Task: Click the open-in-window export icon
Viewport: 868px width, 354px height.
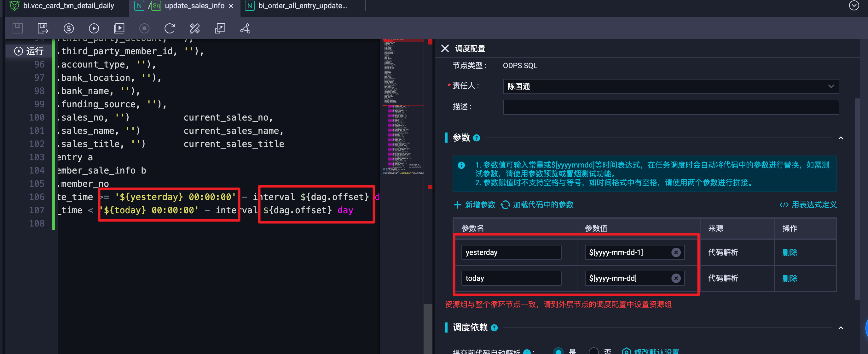Action: tap(220, 28)
